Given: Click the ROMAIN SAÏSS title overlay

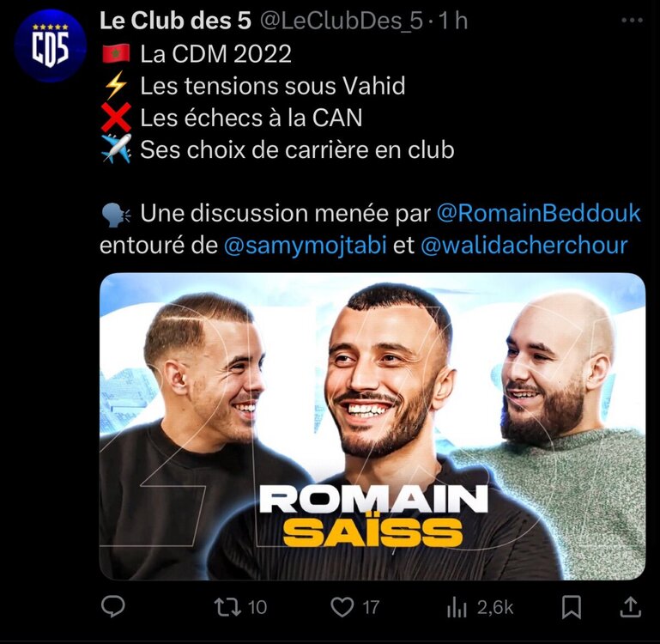Looking at the screenshot, I should click(373, 515).
